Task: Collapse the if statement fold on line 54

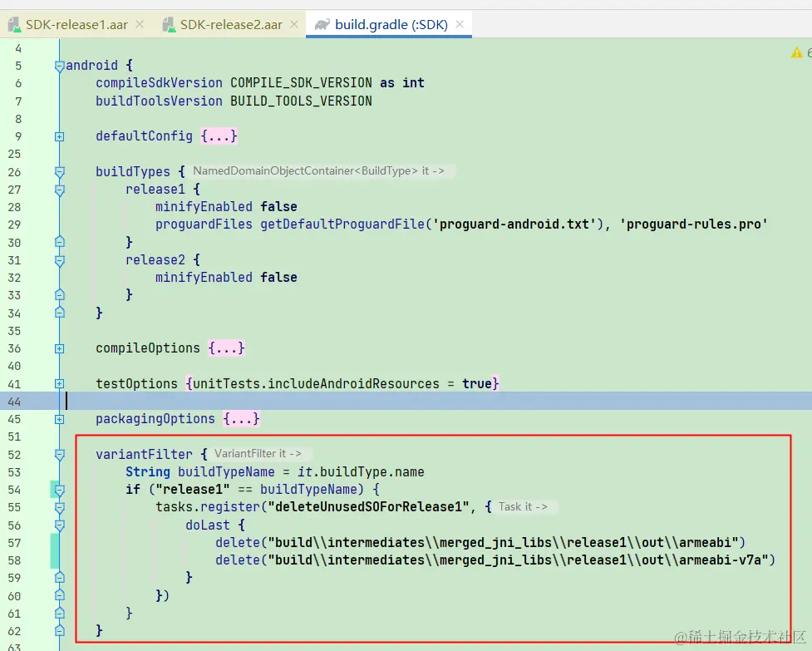Action: (x=60, y=490)
